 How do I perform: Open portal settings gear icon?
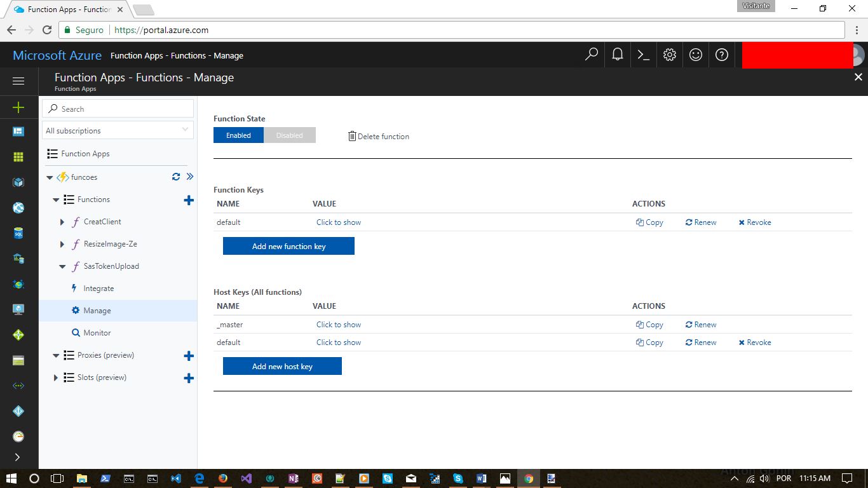(x=670, y=55)
